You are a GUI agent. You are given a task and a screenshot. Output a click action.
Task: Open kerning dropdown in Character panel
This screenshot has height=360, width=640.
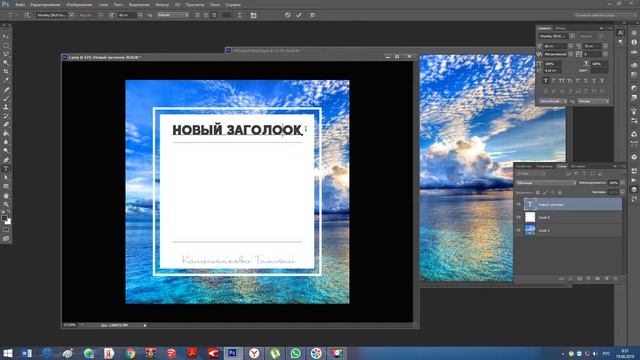tap(570, 54)
